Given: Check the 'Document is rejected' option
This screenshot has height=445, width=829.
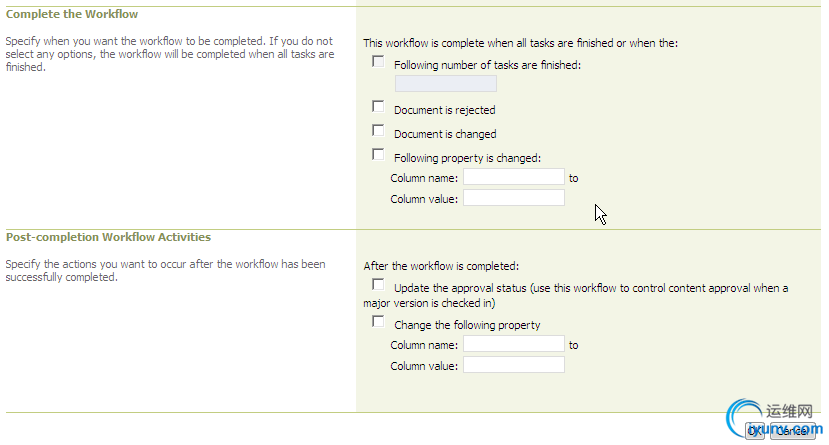Looking at the screenshot, I should pos(378,106).
